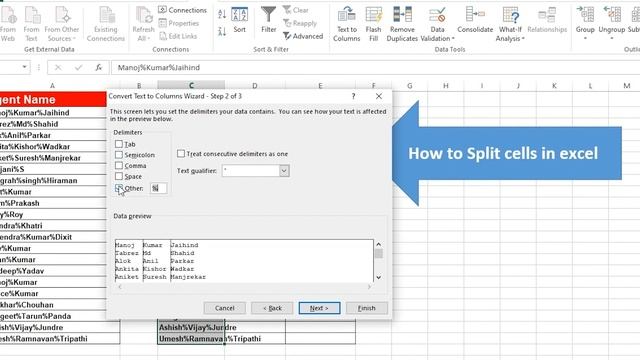
Task: Select column header M
Action: coord(627,86)
